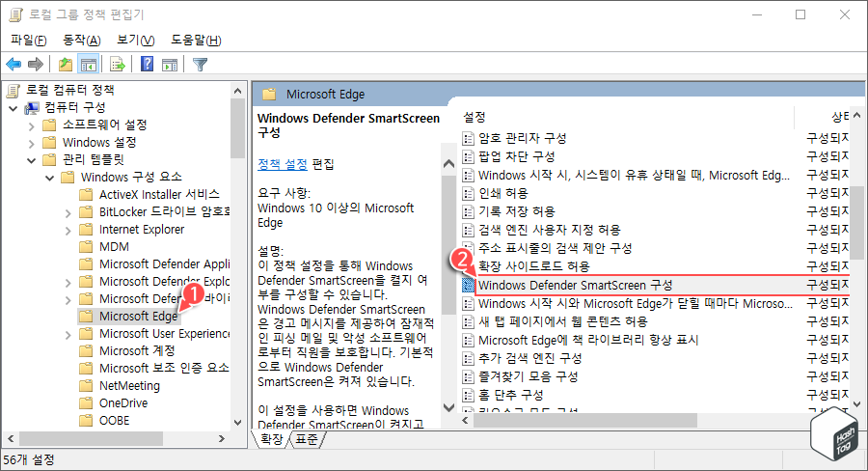
Task: Expand the Windows 설정 node
Action: pos(32,143)
